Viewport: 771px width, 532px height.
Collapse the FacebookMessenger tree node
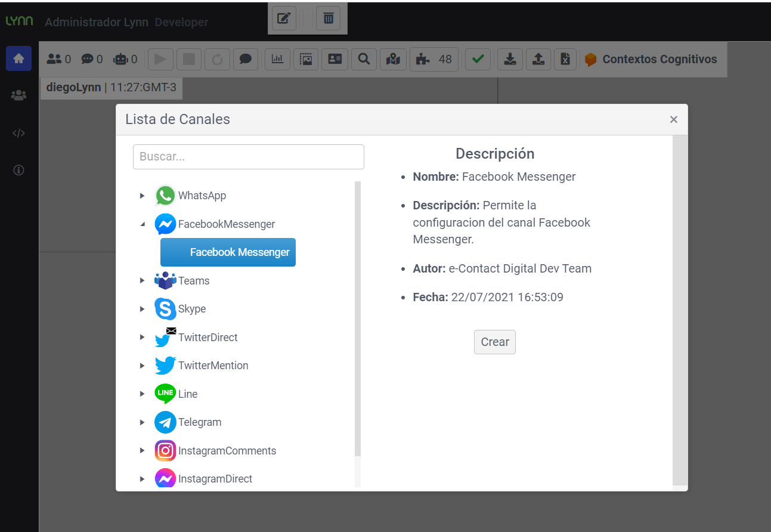142,224
